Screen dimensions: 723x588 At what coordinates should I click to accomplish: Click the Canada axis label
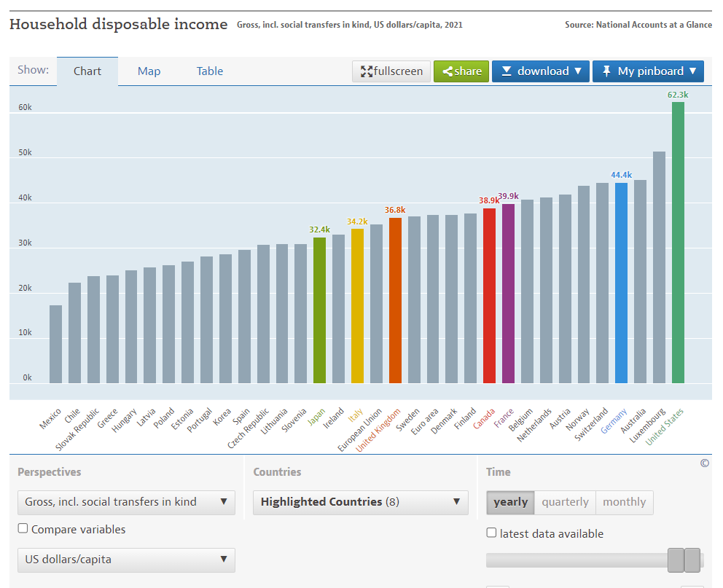tap(484, 418)
